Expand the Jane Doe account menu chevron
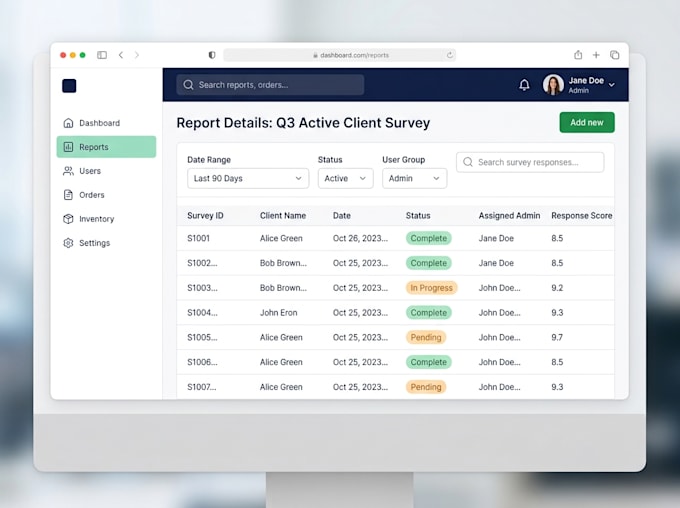This screenshot has width=680, height=508. tap(611, 85)
